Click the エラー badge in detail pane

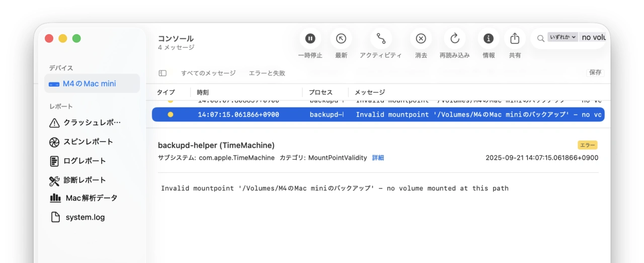tap(588, 145)
